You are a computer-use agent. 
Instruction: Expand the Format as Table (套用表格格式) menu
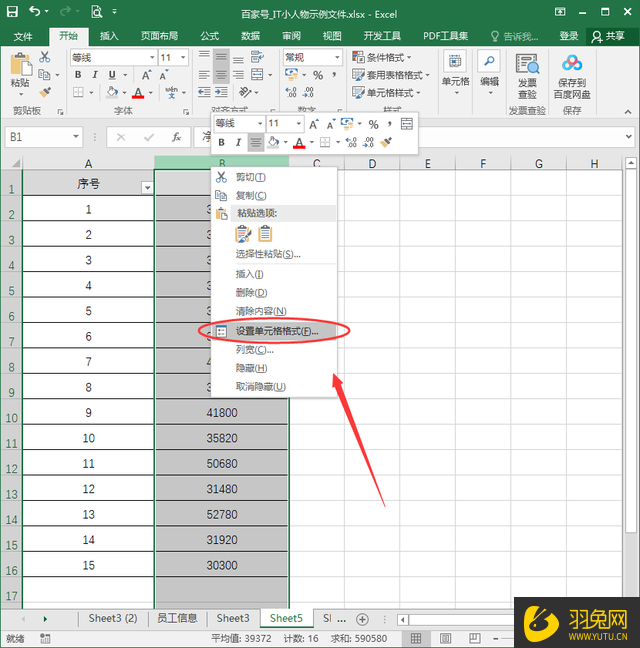pyautogui.click(x=391, y=75)
